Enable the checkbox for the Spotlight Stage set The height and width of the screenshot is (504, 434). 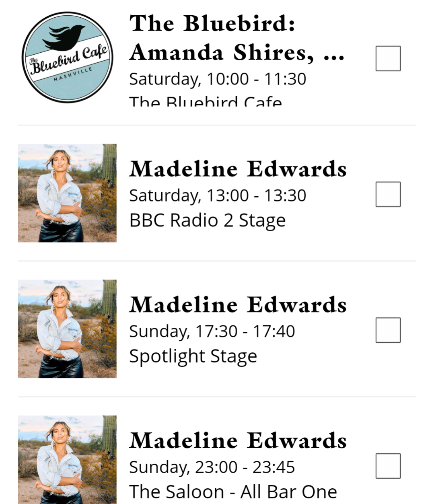(x=388, y=330)
